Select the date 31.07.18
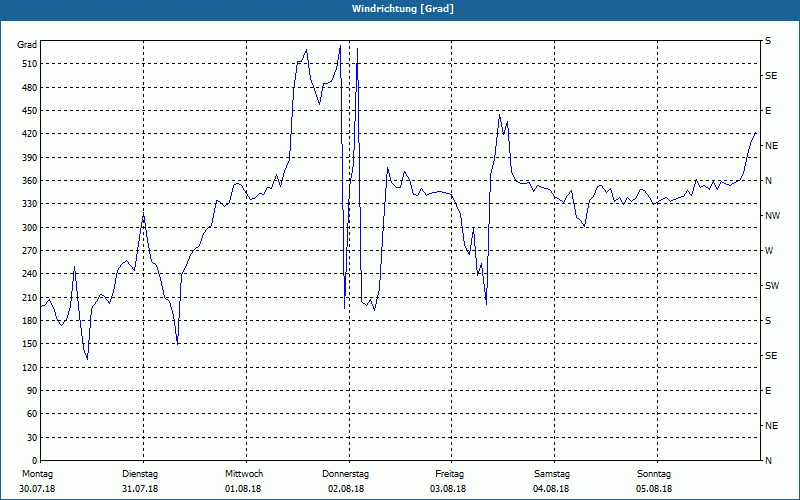The width and height of the screenshot is (800, 500). click(x=140, y=489)
